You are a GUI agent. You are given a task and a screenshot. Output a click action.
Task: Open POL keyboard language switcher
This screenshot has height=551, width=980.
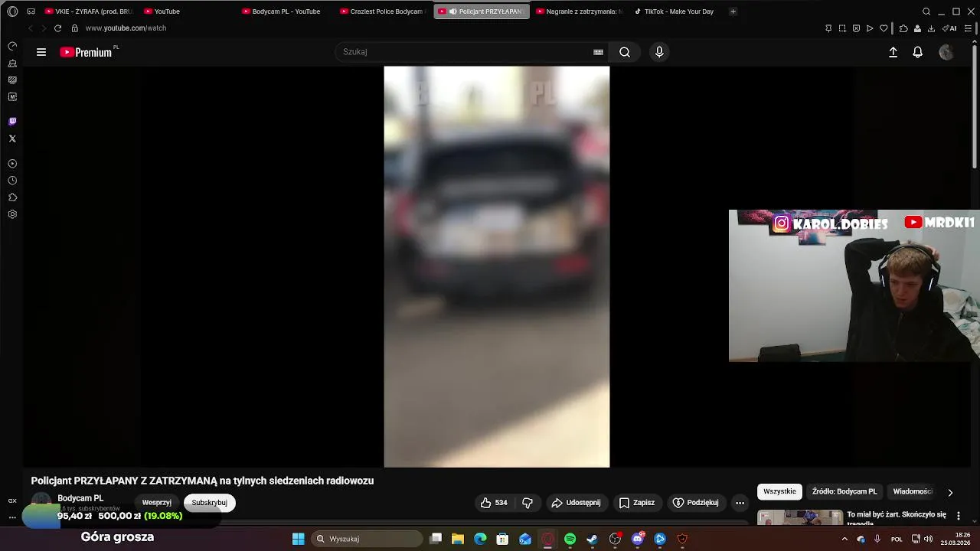[897, 539]
